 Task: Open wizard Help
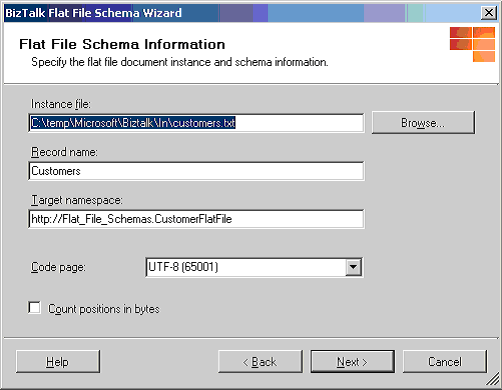[x=58, y=362]
